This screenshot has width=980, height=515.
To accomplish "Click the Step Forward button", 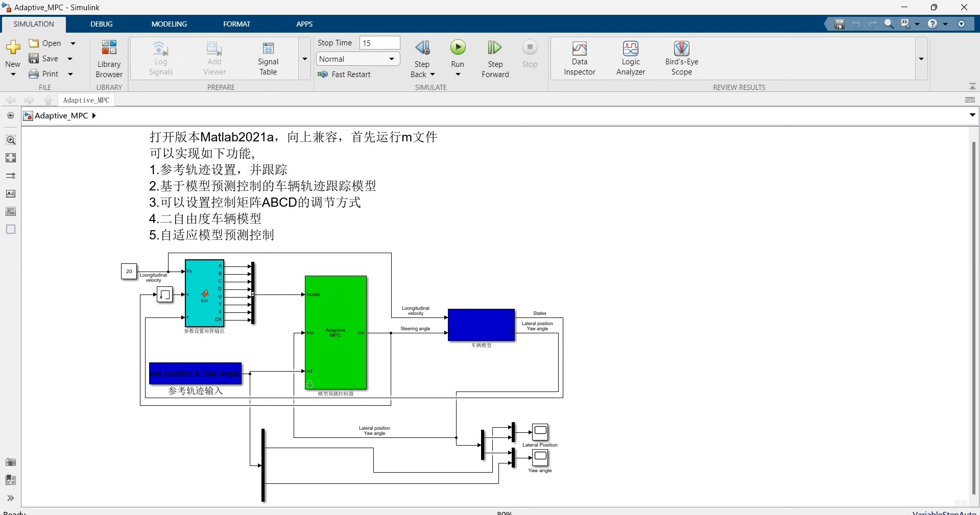I will click(x=495, y=59).
